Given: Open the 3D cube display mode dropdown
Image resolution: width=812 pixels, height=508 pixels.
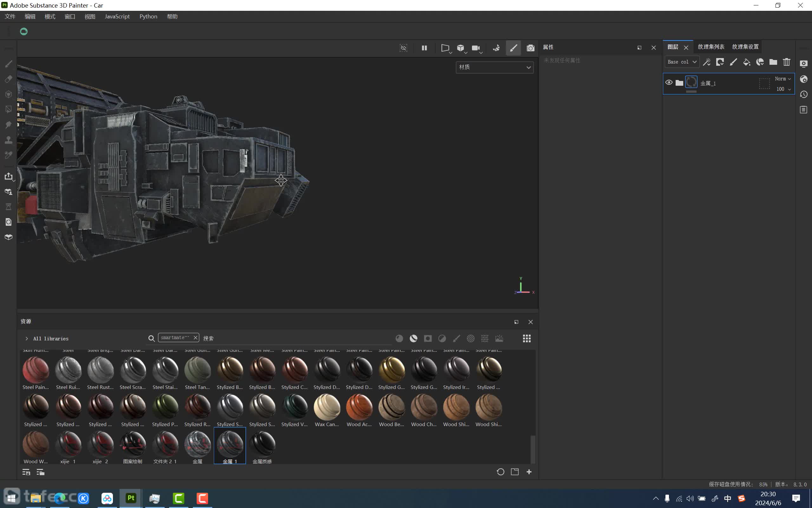Looking at the screenshot, I should coord(462,48).
